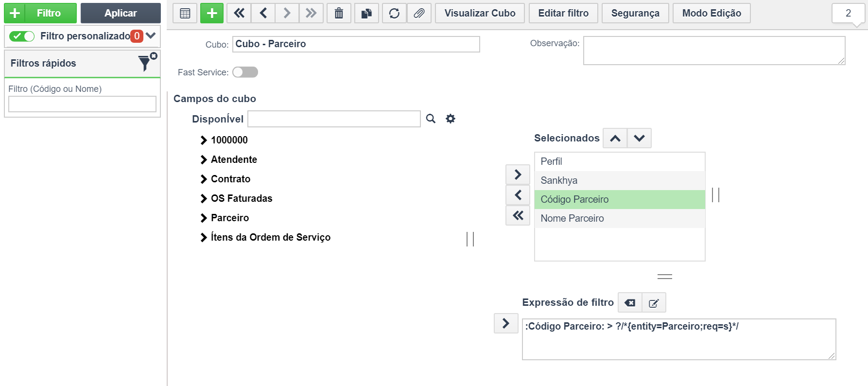Add a new Filtro with plus
Viewport: 868px width, 386px height.
click(x=15, y=13)
